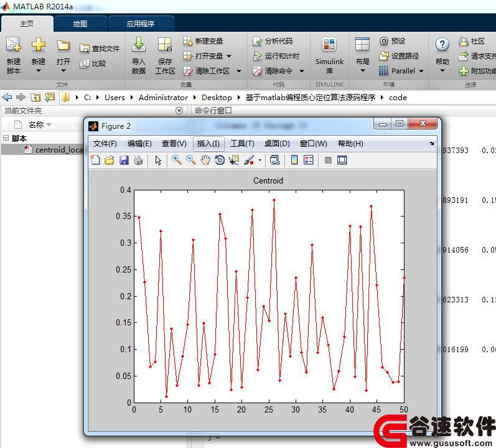This screenshot has height=448, width=496.
Task: Expand the 打开变量 dropdown arrow
Action: point(229,56)
